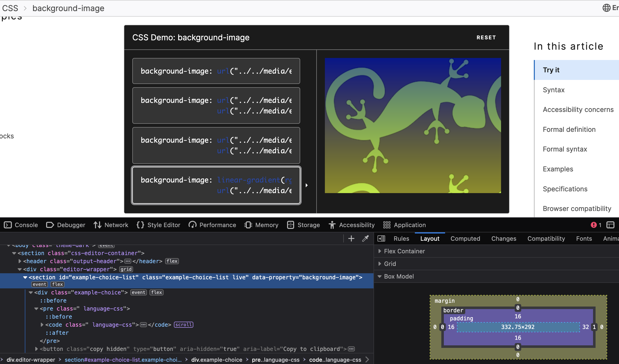The width and height of the screenshot is (619, 364).
Task: Open the Specifications section link
Action: (x=565, y=189)
